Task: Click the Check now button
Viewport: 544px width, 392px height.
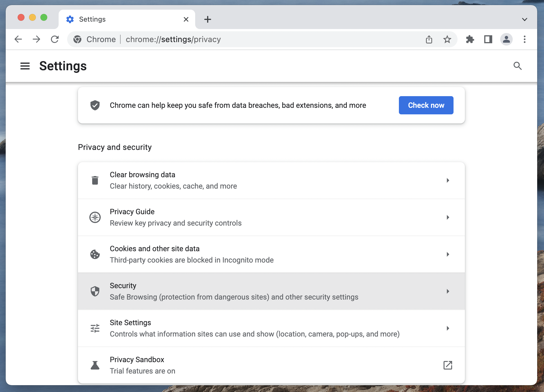Action: click(x=426, y=105)
